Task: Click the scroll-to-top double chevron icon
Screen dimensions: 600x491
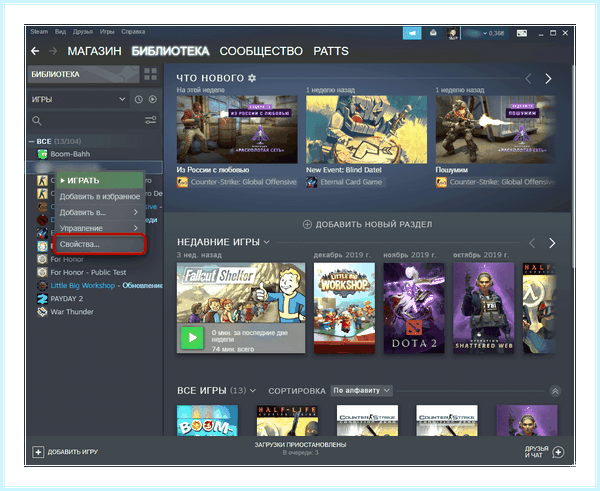Action: tap(555, 391)
